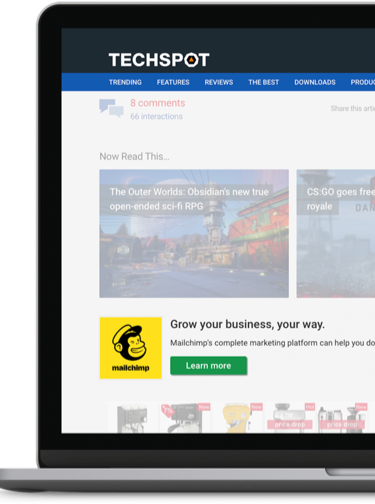Open the Trending menu item
The height and width of the screenshot is (504, 375).
click(125, 82)
